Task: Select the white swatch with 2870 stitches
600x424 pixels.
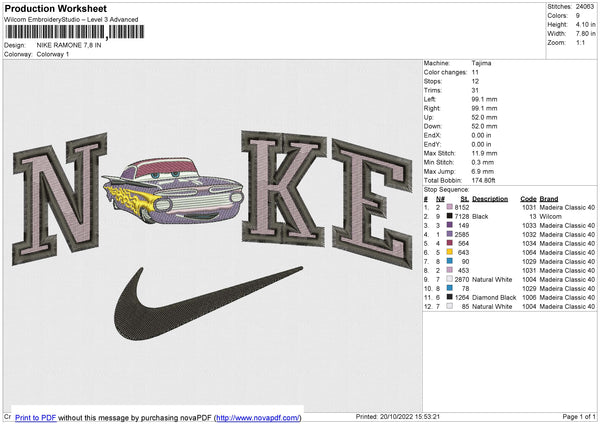Action: click(450, 279)
